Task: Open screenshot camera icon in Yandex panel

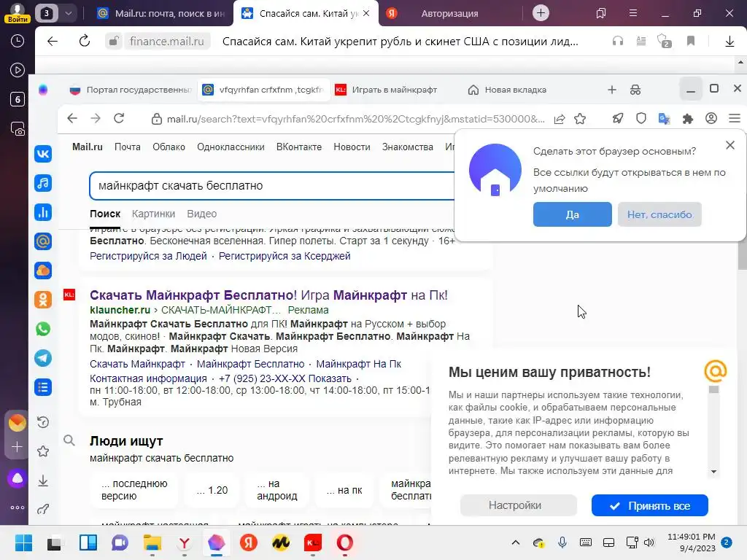Action: pos(18,129)
